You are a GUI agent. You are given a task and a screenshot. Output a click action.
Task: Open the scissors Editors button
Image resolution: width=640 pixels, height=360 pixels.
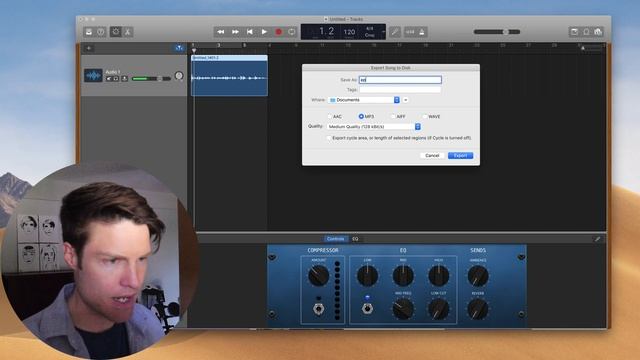[x=128, y=32]
